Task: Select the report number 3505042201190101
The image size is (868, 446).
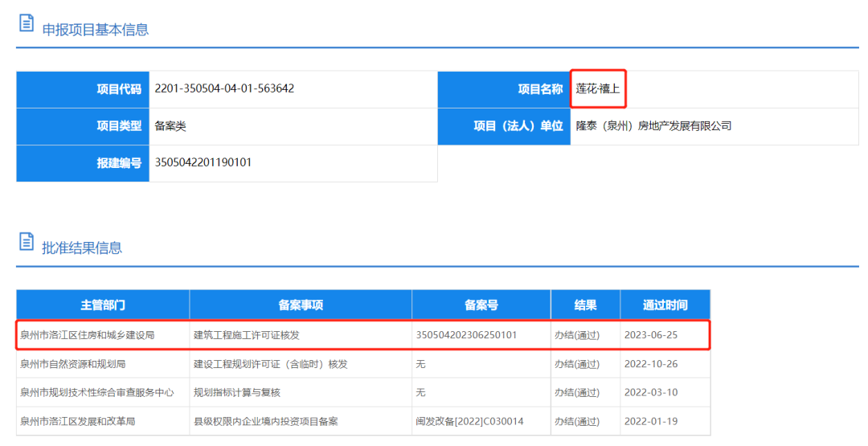Action: click(203, 162)
